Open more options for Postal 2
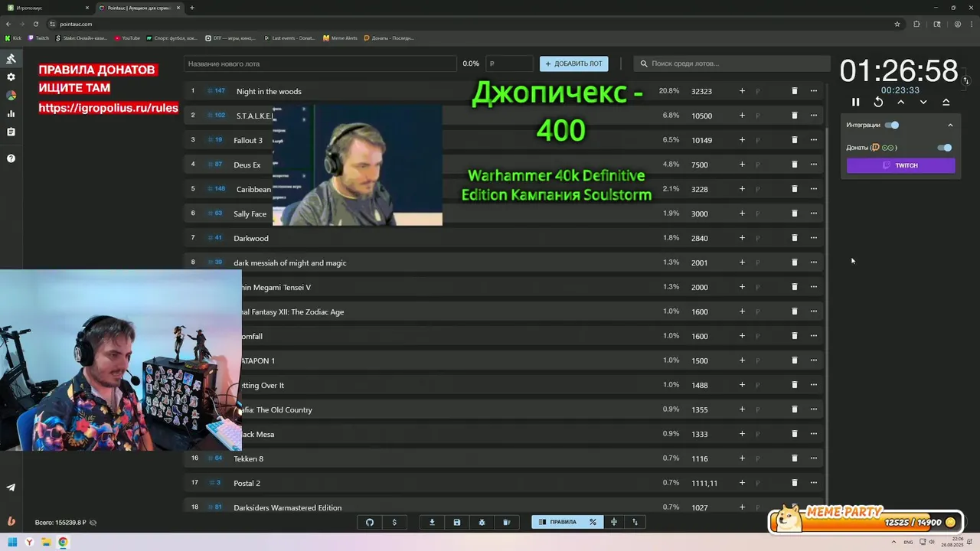980x551 pixels. tap(814, 483)
